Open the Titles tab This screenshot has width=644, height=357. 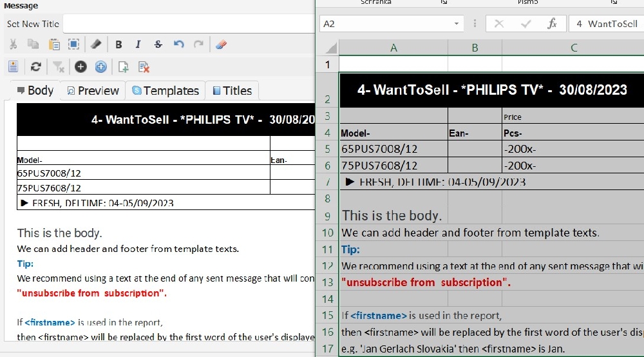pos(232,90)
